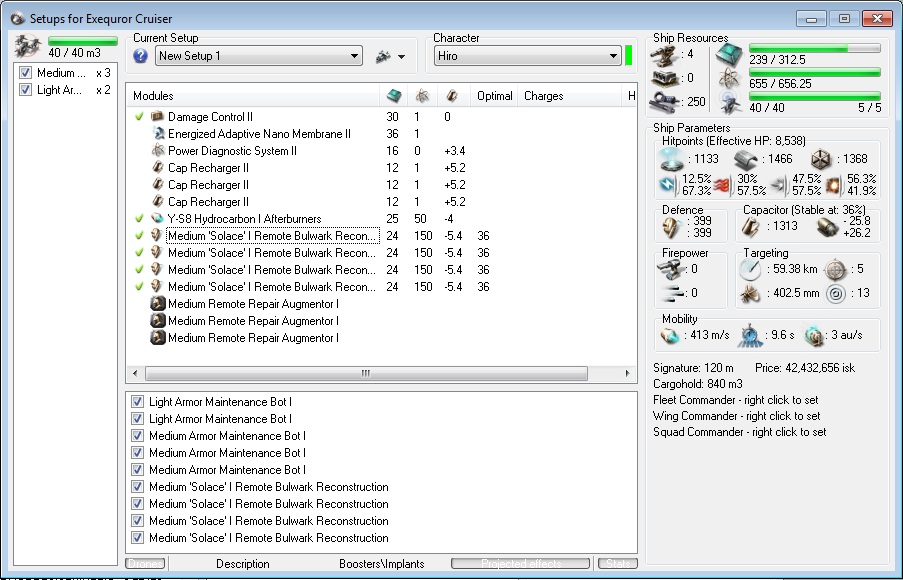Click the powergrid column header icon

click(422, 96)
